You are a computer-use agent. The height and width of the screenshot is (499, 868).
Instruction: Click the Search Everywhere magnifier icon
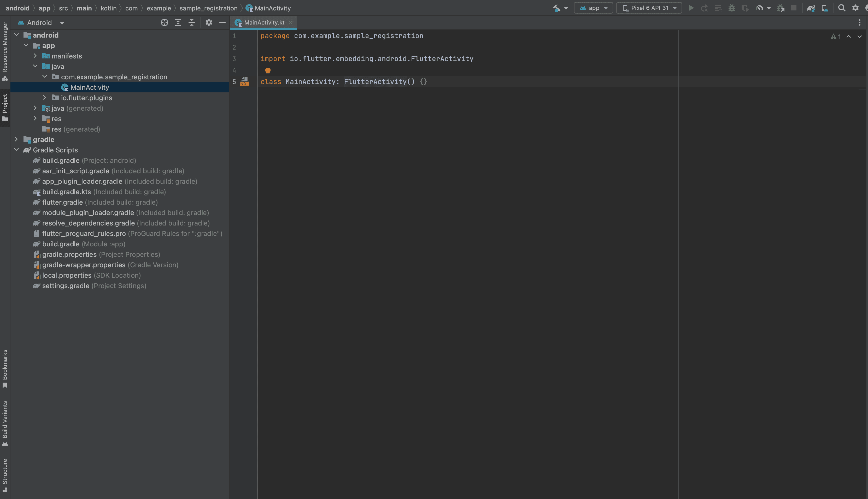[841, 8]
